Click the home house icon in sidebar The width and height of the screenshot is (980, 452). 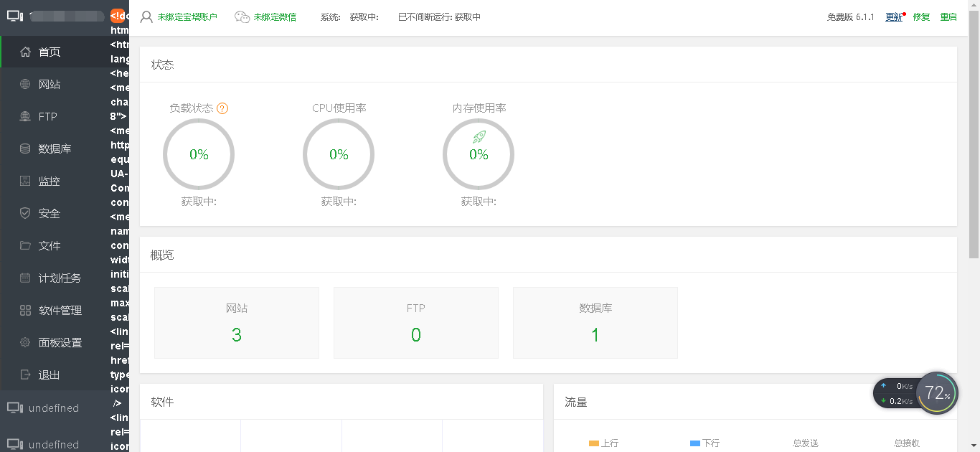[25, 52]
